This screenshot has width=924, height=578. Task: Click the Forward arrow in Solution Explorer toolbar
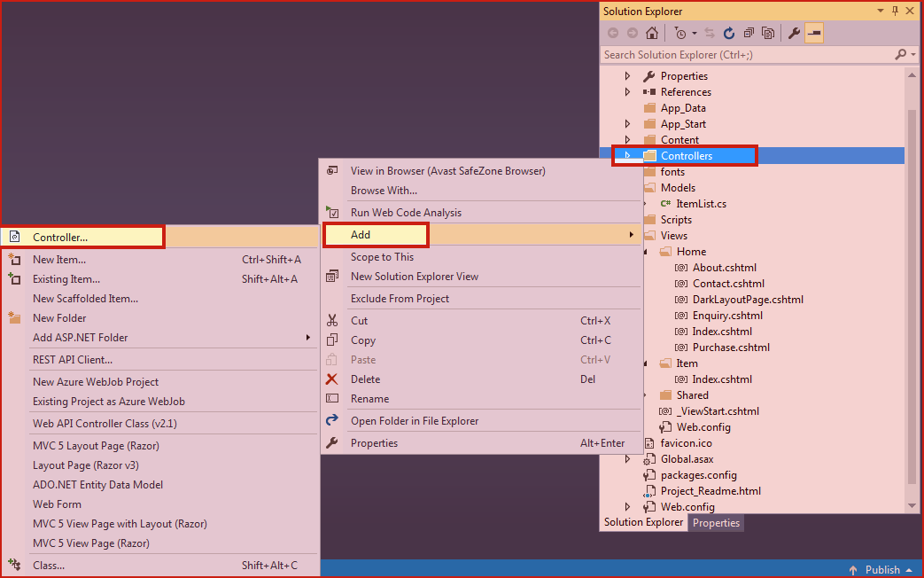pos(633,33)
